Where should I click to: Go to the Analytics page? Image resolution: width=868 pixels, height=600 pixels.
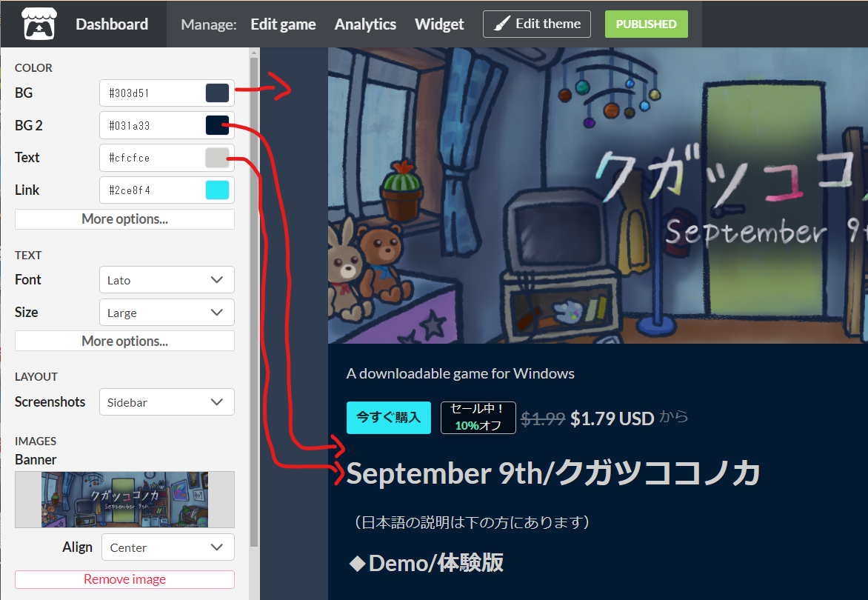[x=365, y=24]
